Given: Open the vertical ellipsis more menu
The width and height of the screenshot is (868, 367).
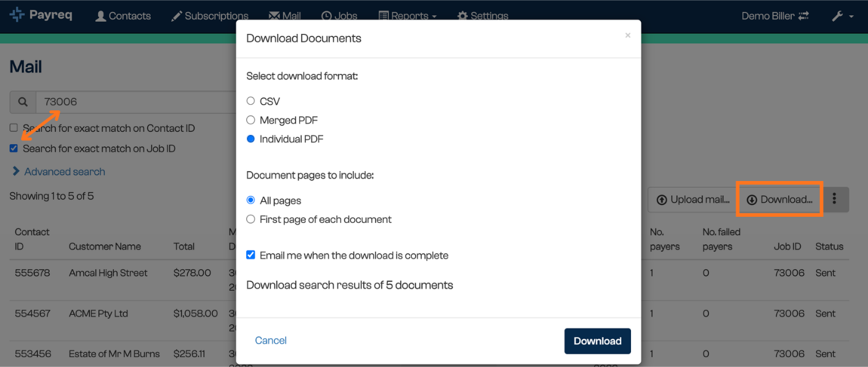Looking at the screenshot, I should click(x=835, y=199).
